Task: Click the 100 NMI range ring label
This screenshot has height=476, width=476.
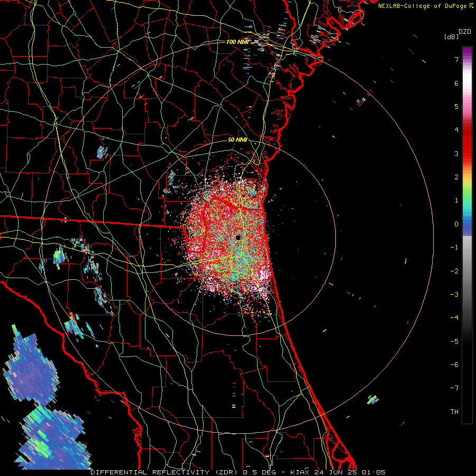Action: [x=237, y=42]
